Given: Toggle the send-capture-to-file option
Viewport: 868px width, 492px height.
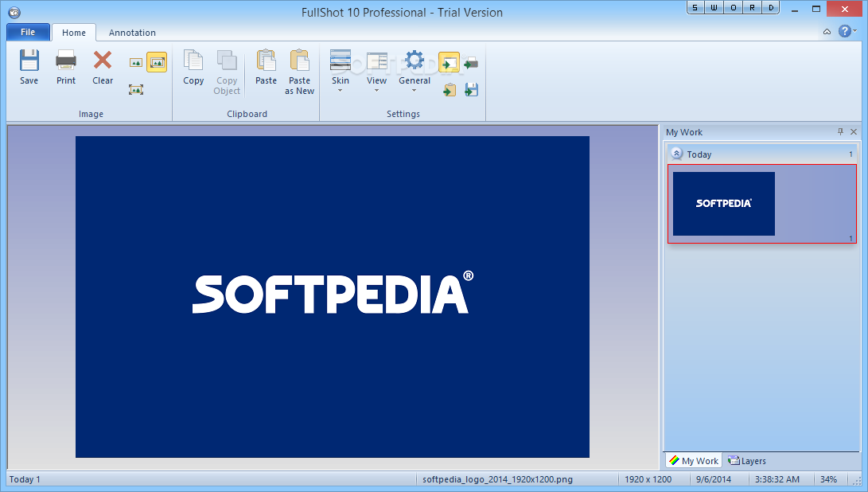Looking at the screenshot, I should point(471,89).
